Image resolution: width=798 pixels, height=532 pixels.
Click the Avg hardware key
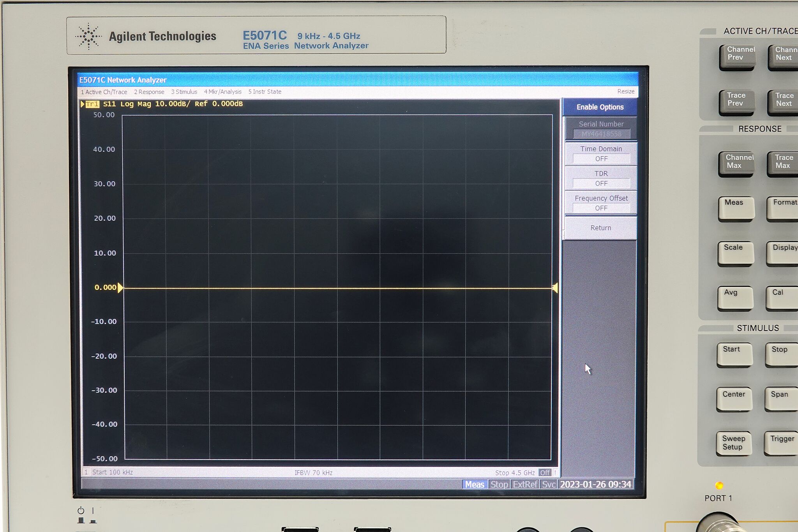coord(735,298)
